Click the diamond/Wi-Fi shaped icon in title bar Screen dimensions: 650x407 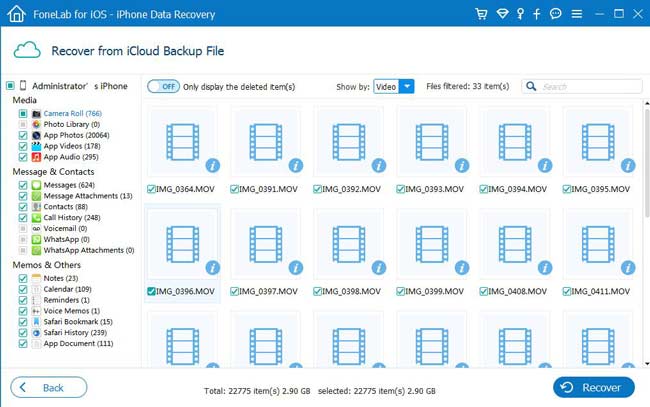click(502, 14)
